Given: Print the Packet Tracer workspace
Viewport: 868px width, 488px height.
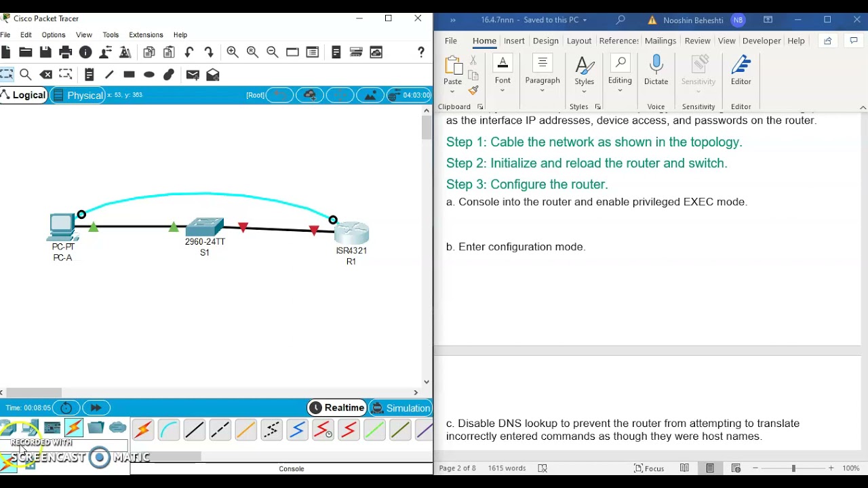Looking at the screenshot, I should tap(66, 52).
